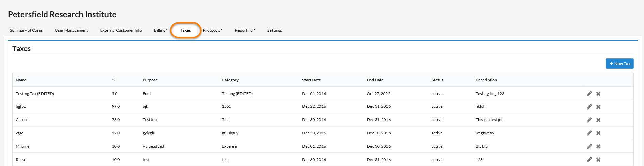The height and width of the screenshot is (166, 644).
Task: Delete the Testing Tax (EDITED) tax entry
Action: pos(598,94)
